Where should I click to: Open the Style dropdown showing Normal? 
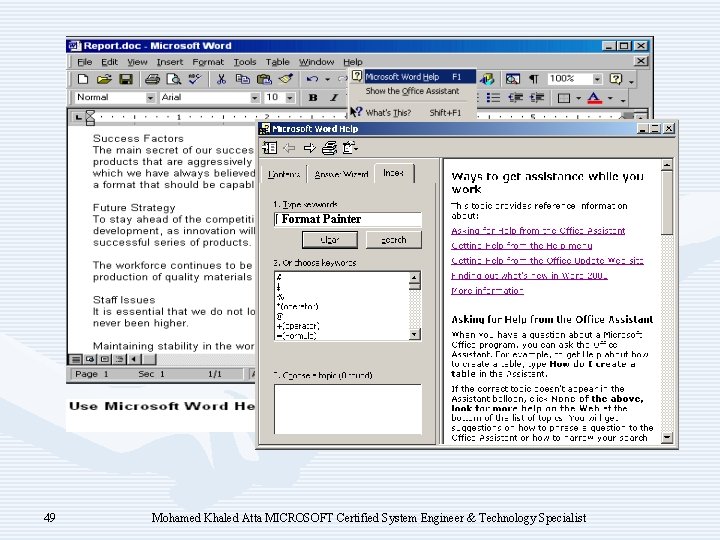pyautogui.click(x=150, y=98)
